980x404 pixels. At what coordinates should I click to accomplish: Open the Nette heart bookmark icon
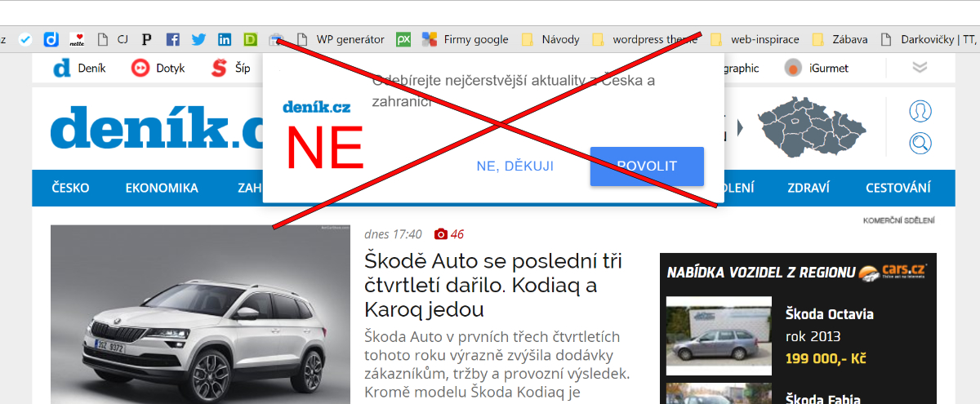point(77,39)
